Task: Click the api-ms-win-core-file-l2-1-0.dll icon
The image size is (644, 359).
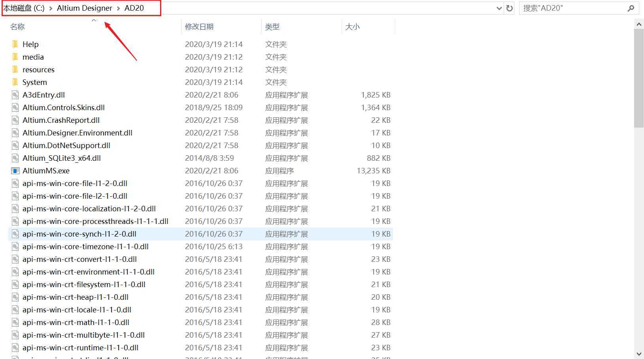Action: pyautogui.click(x=15, y=196)
